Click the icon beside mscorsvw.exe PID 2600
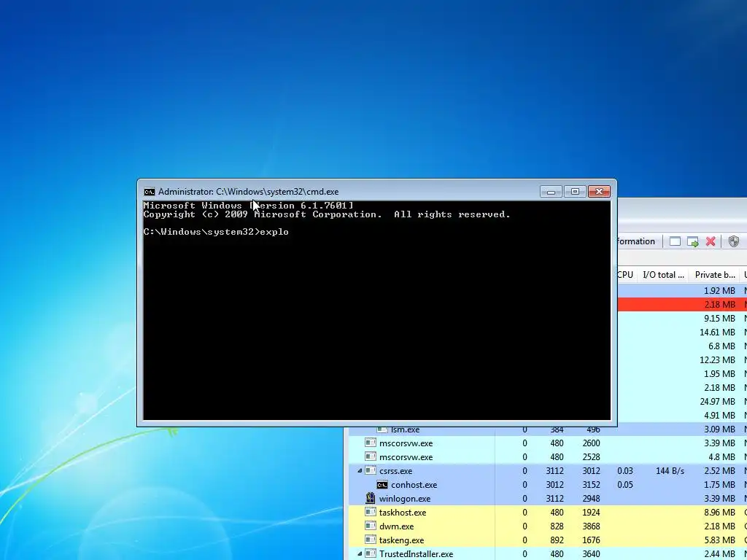 tap(370, 443)
